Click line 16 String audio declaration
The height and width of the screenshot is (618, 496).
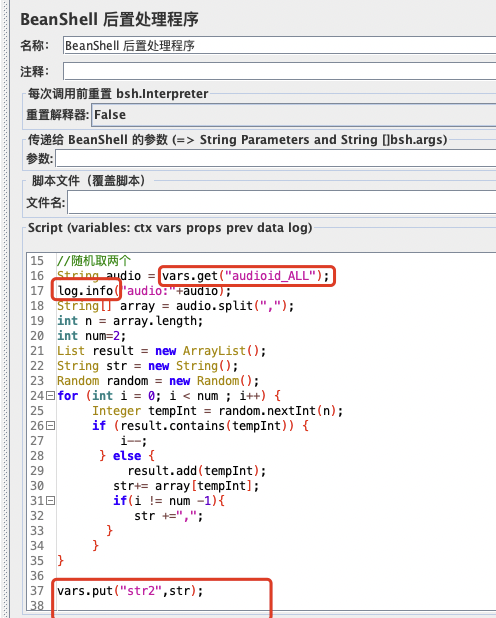pyautogui.click(x=193, y=275)
